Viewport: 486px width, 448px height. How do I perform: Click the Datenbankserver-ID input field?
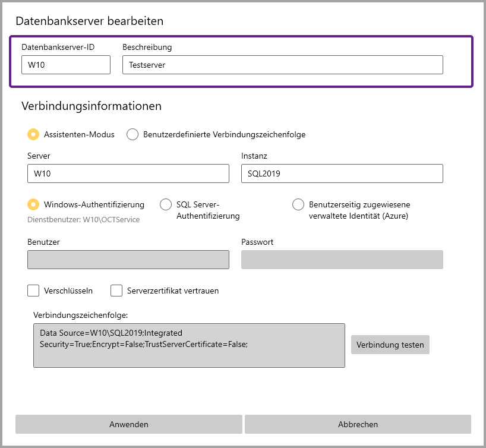coord(65,65)
